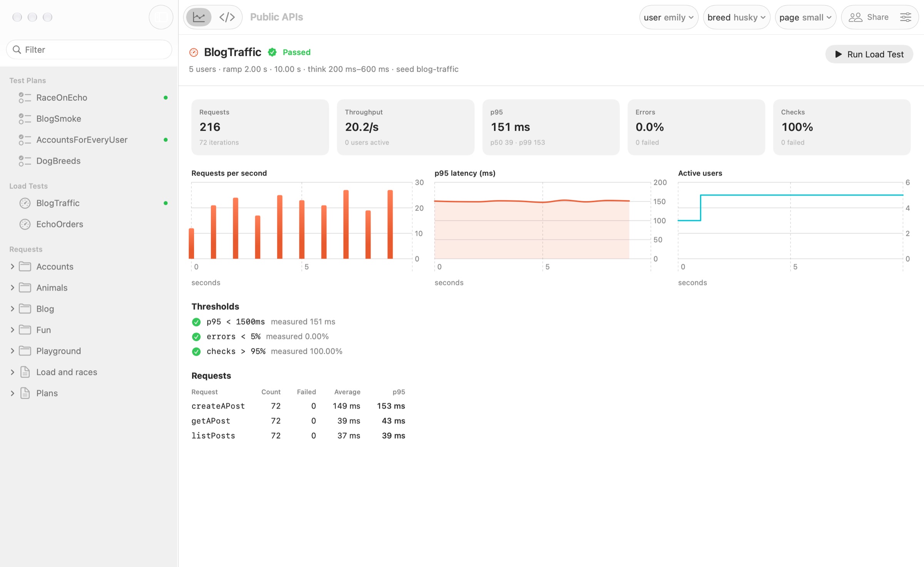This screenshot has height=567, width=924.
Task: Click the Errors 0.0% card
Action: click(696, 127)
